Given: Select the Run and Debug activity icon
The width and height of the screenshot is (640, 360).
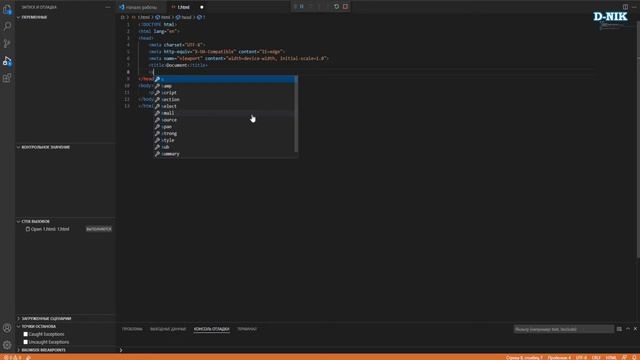Looking at the screenshot, I should (7, 61).
